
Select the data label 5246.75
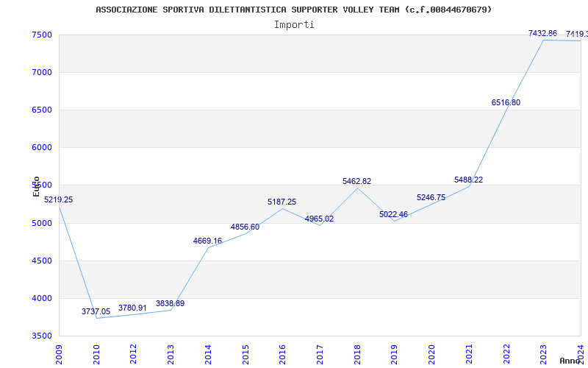[431, 197]
